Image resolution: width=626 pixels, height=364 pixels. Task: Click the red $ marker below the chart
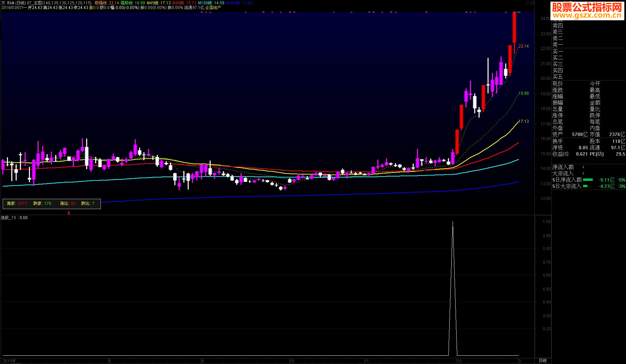click(69, 213)
